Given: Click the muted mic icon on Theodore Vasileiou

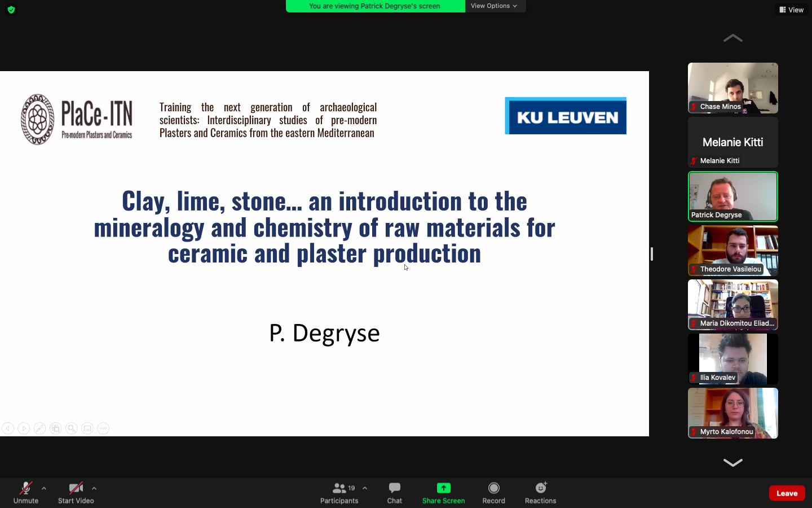Looking at the screenshot, I should pyautogui.click(x=694, y=269).
